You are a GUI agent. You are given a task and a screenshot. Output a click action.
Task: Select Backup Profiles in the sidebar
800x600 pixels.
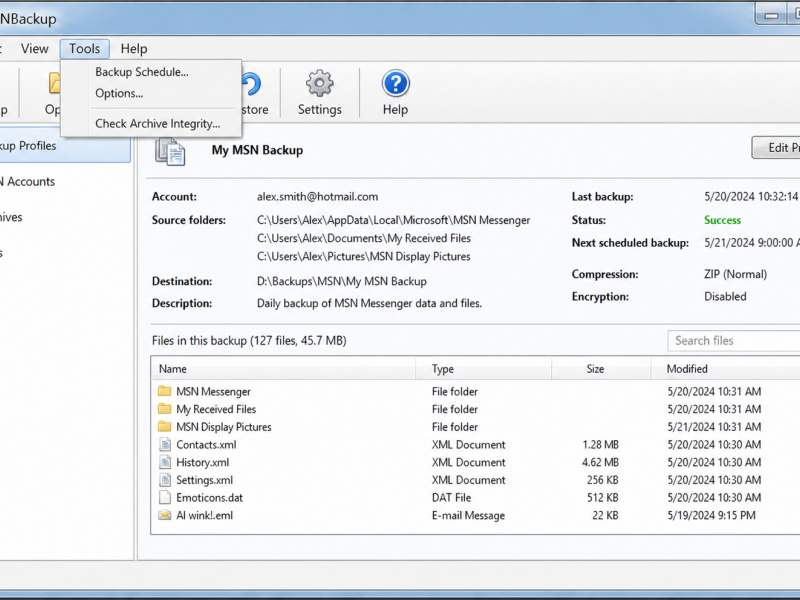(x=65, y=146)
